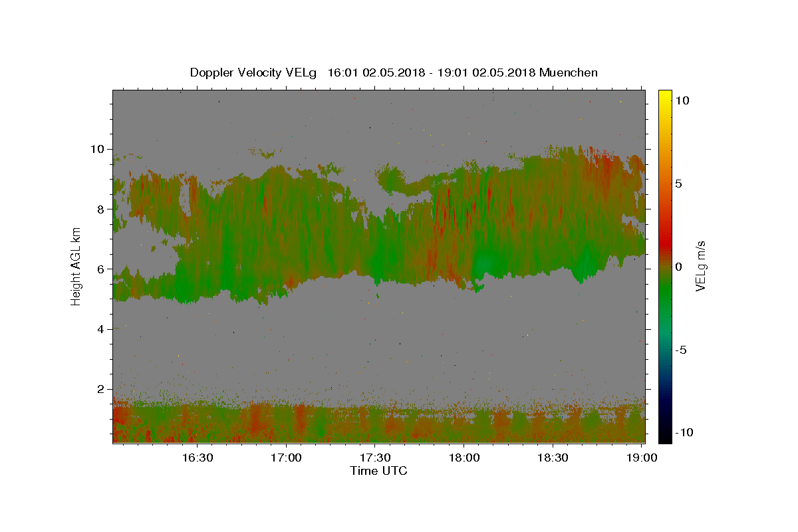
Task: Click the "Height AGL km" axis label
Action: click(x=76, y=266)
